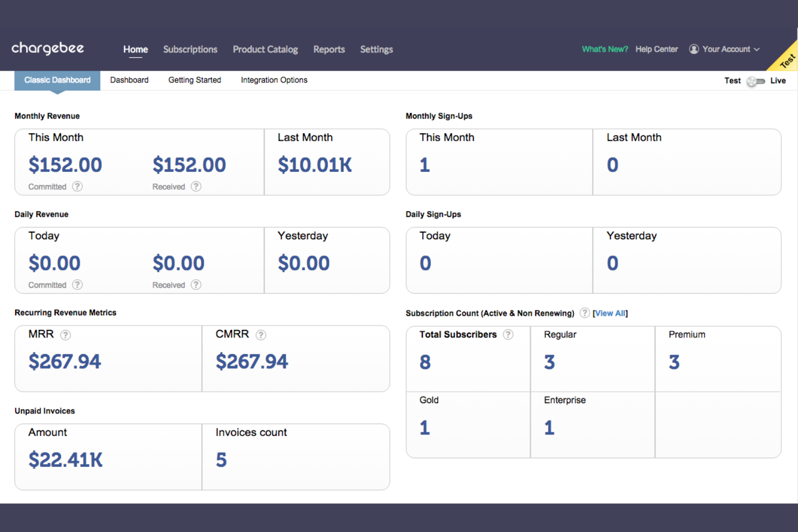Switch to the Dashboard tab
Screen dimensions: 798x532
[129, 80]
